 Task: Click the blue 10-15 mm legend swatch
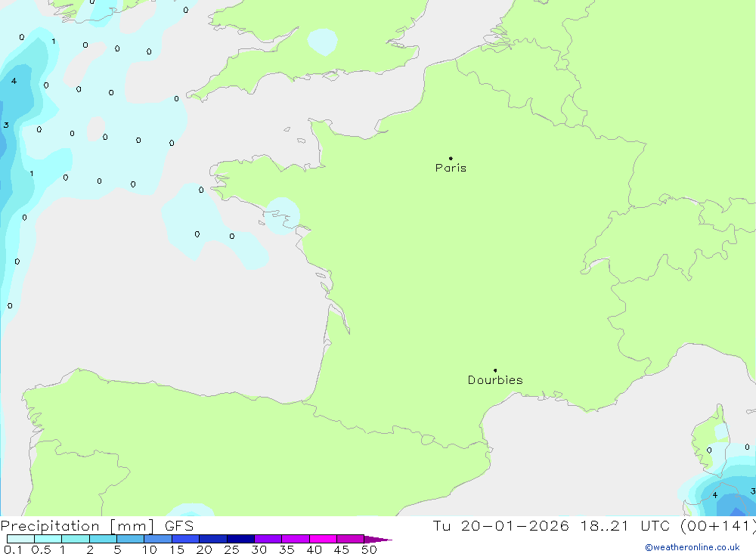[158, 539]
